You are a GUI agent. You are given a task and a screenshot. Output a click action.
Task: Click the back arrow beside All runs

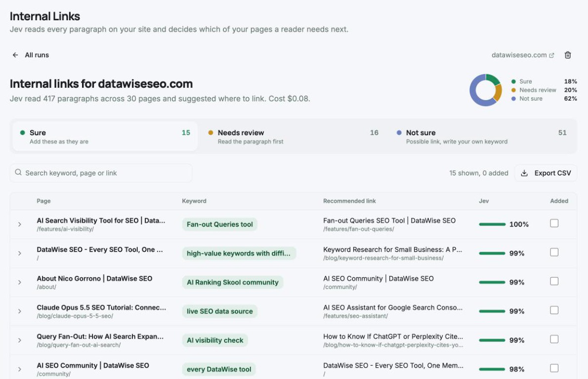15,55
